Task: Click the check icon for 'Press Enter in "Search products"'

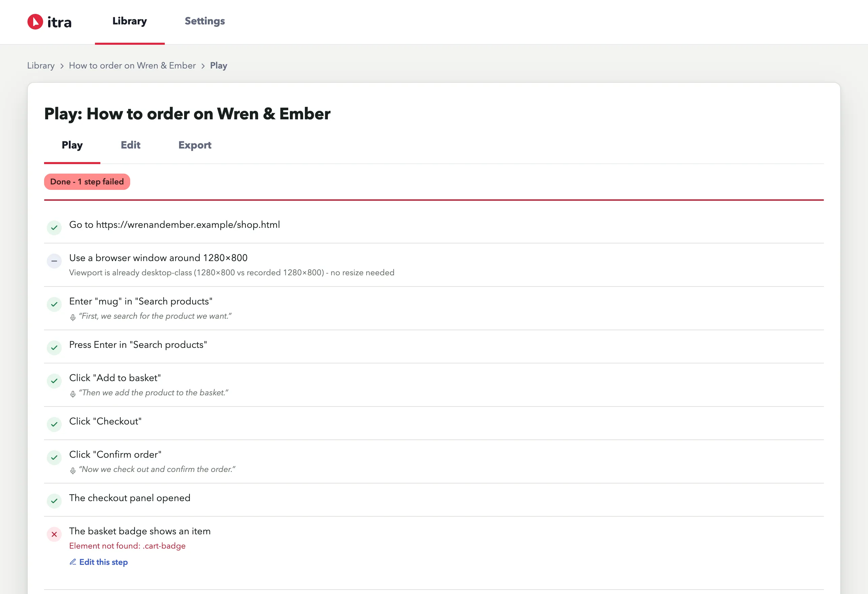Action: [x=54, y=348]
